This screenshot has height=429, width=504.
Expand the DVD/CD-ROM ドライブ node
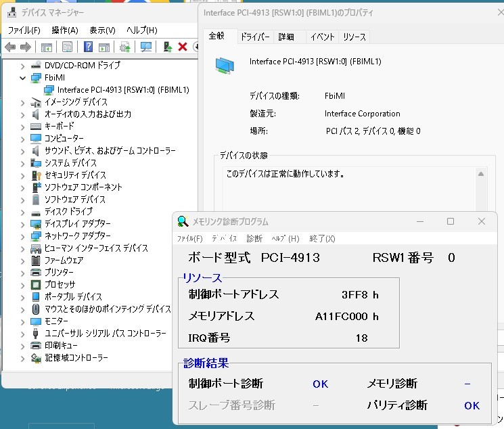(x=22, y=66)
